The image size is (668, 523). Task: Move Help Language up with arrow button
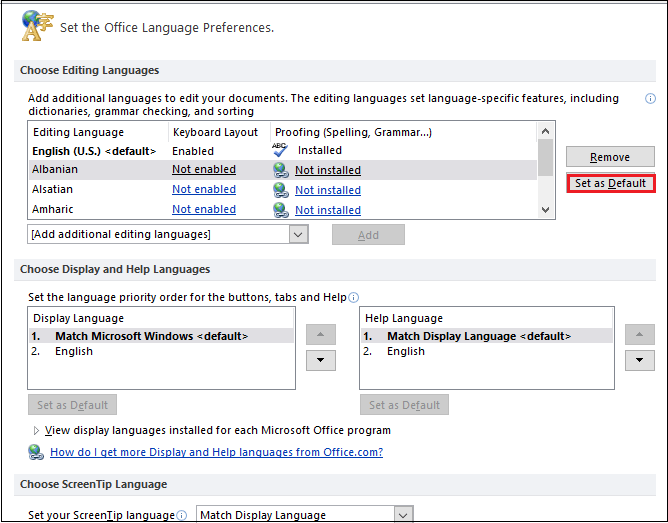point(639,335)
